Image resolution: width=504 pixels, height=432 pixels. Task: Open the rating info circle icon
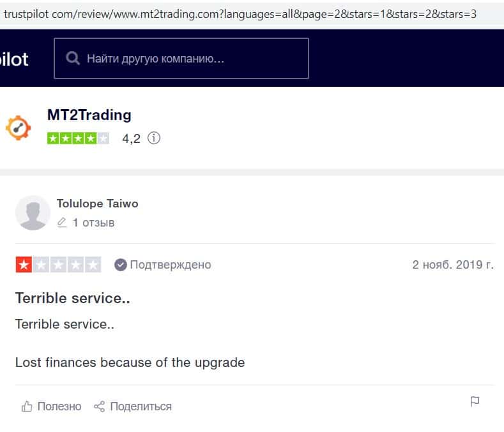154,138
